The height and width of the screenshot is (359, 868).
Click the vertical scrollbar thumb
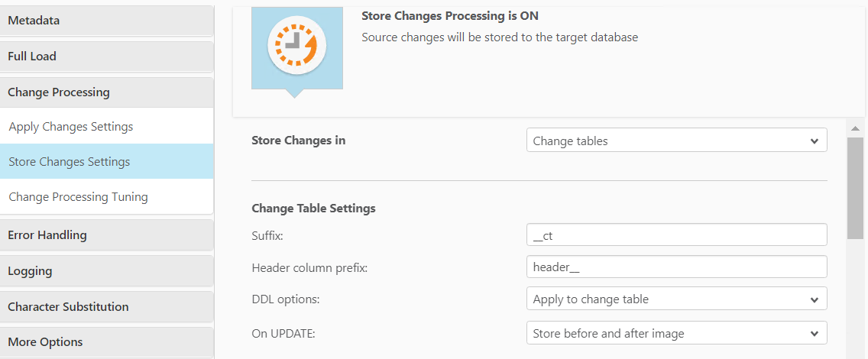coord(856,187)
